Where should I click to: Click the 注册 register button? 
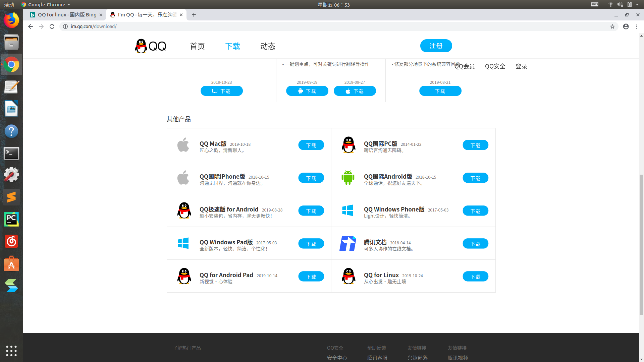436,46
